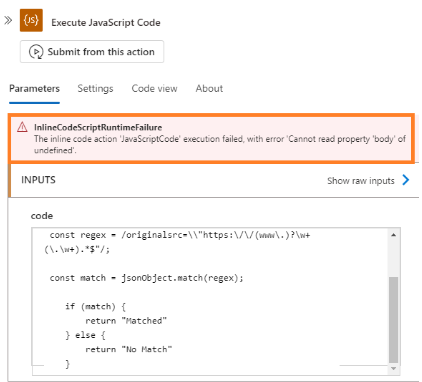Screen dimensions: 422x382
Task: Click the red warning triangle icon
Action: [22, 127]
